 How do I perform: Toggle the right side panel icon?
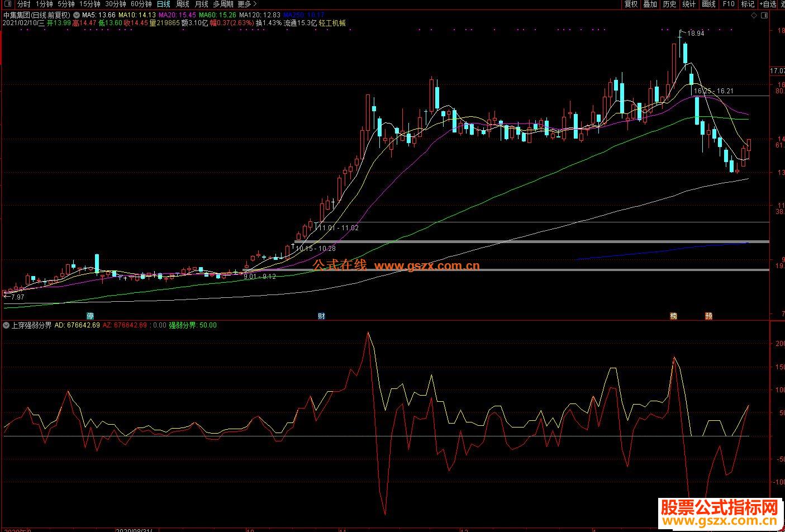click(764, 15)
